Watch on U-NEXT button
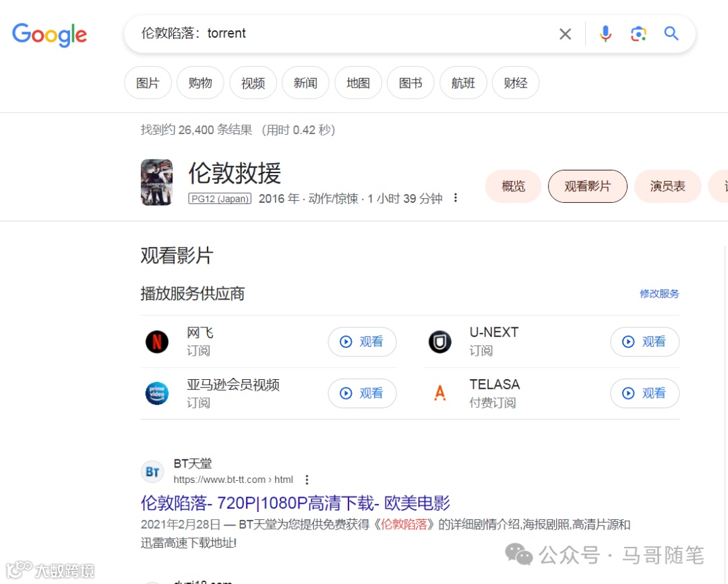Image resolution: width=728 pixels, height=584 pixels. point(644,342)
